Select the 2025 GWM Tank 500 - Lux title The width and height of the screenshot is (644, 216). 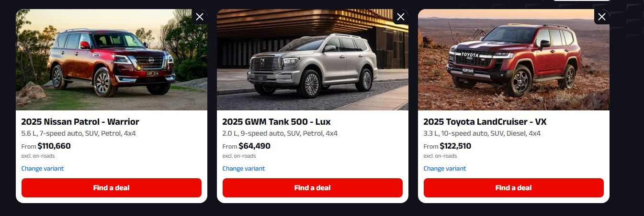point(277,122)
